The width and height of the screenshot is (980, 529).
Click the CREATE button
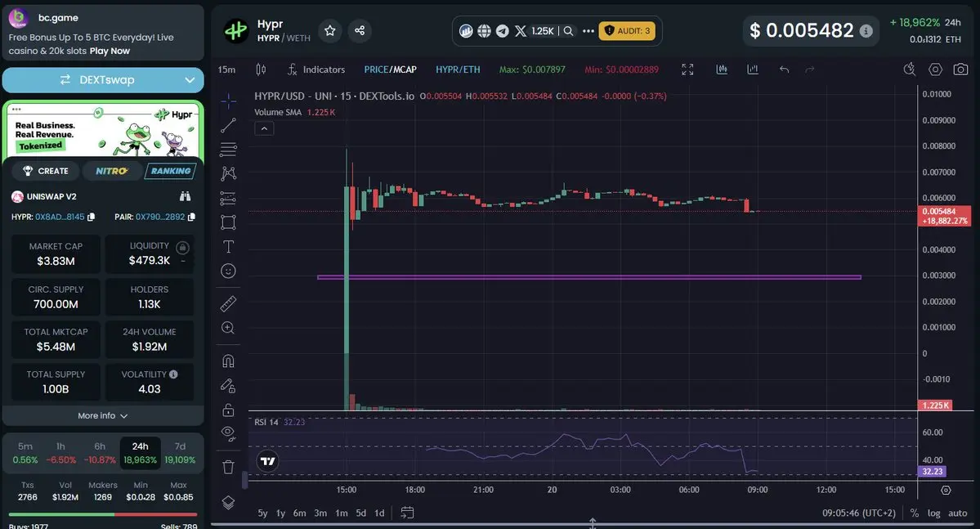coord(46,171)
